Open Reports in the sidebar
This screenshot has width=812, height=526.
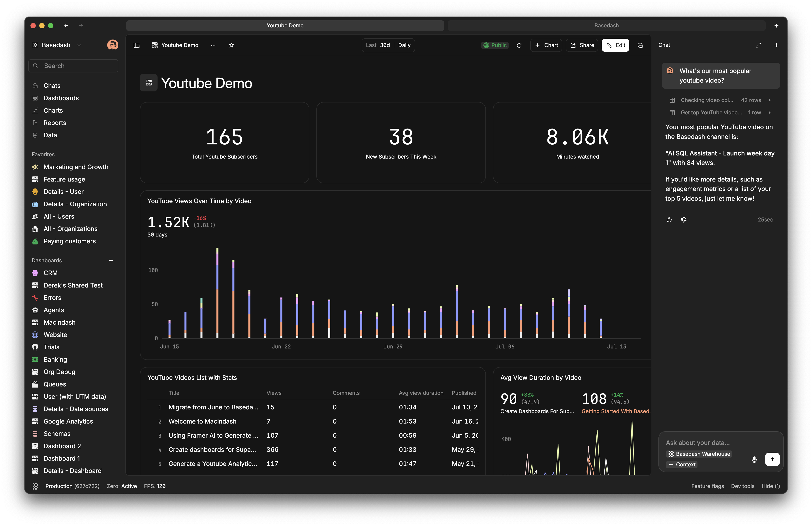click(55, 123)
